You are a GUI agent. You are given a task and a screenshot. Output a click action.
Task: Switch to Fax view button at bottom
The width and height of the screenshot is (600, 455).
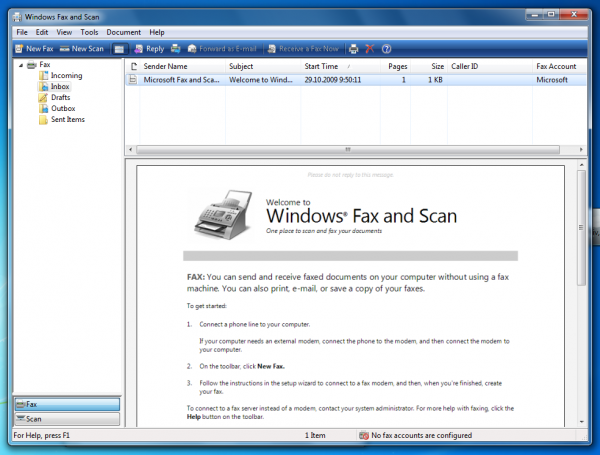tap(67, 404)
